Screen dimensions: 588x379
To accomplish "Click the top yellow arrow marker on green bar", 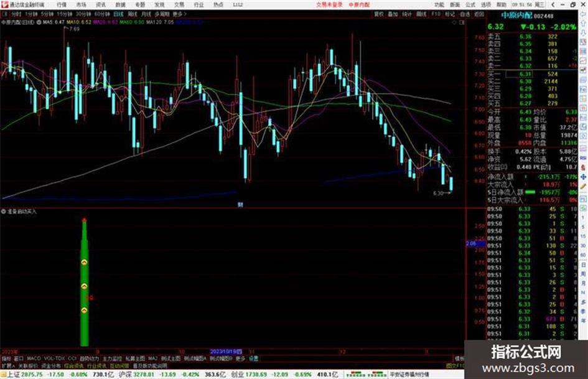I will pyautogui.click(x=85, y=262).
